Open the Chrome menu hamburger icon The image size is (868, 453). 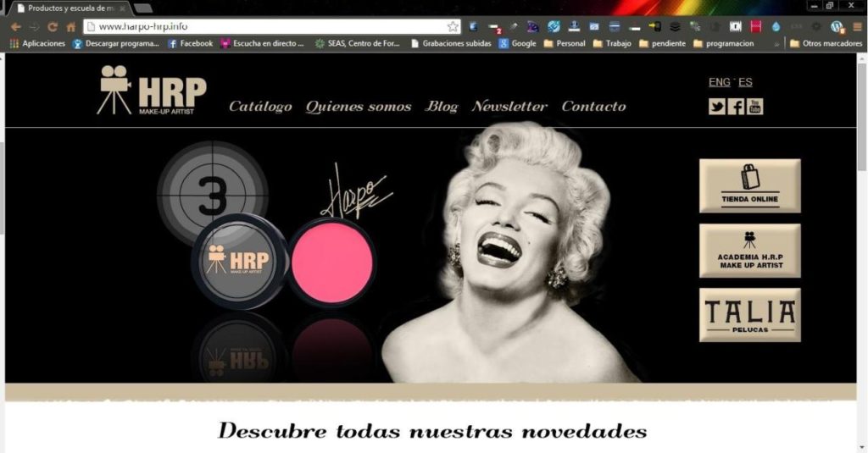coord(857,27)
